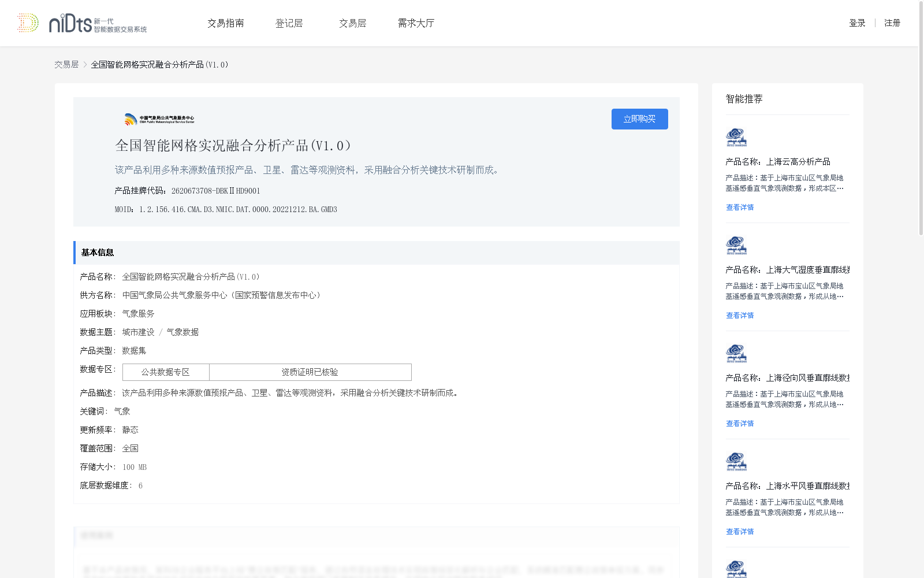Viewport: 924px width, 578px height.
Task: Click 查看详情 for 上海大气湿度垂直廓线
Action: pyautogui.click(x=740, y=316)
